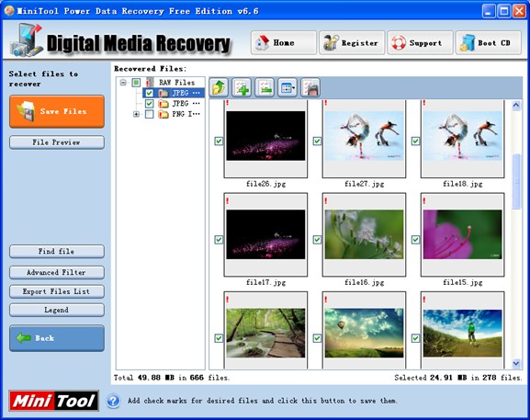
Task: Select the RAW Files root label
Action: pos(176,83)
